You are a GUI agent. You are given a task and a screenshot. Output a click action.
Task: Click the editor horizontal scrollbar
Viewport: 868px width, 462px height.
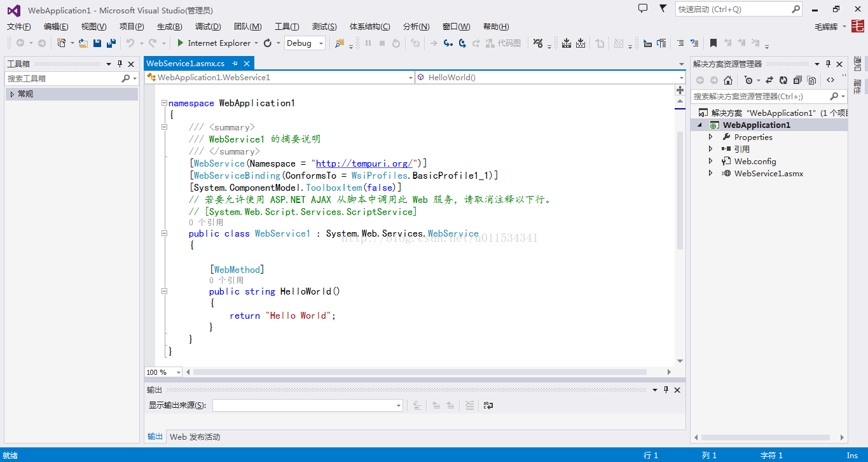coord(420,372)
